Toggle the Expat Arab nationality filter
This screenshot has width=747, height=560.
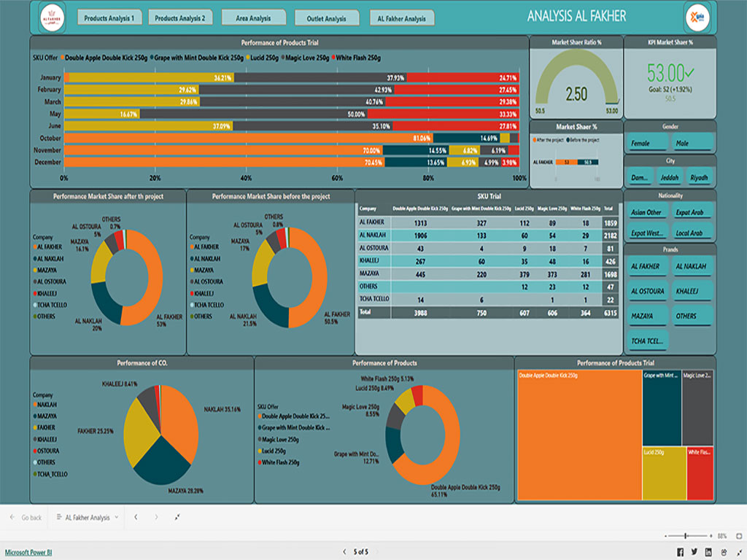point(692,212)
